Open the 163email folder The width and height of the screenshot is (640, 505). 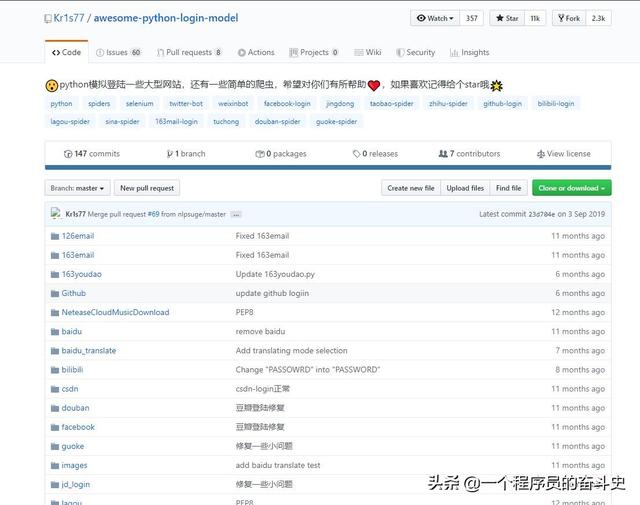[78, 255]
